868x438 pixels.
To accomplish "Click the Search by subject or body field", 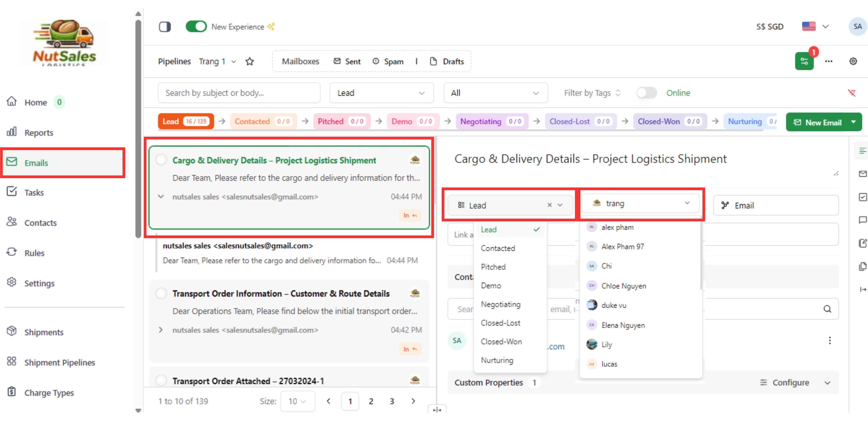I will (x=239, y=93).
